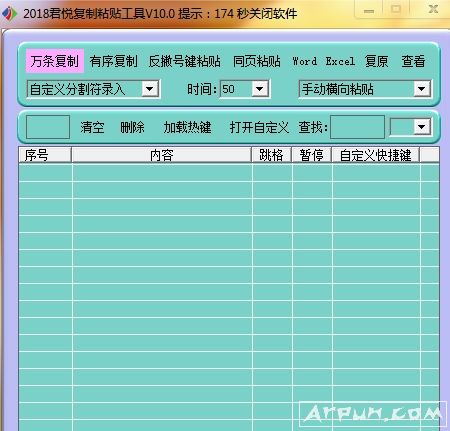Expand the 自定义分割符录入 dropdown arrow

tap(150, 89)
